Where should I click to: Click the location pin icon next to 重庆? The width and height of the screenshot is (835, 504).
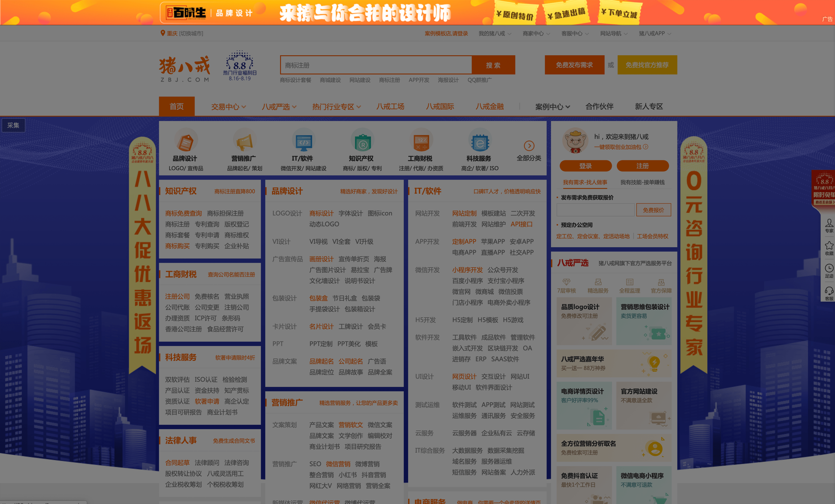(x=163, y=33)
